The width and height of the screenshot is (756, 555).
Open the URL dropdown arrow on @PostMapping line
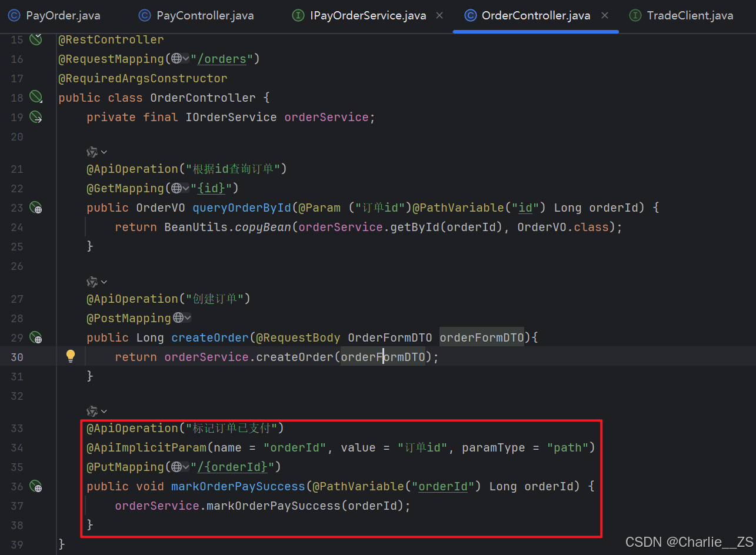click(188, 318)
